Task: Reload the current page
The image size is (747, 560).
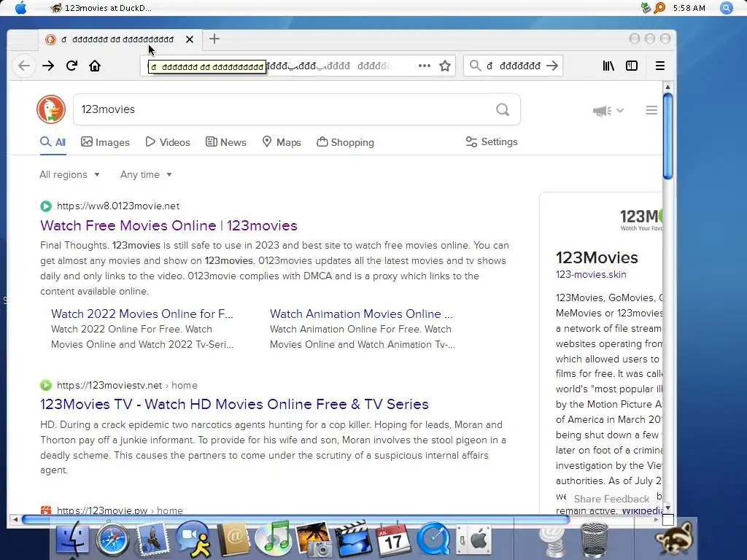Action: [x=71, y=66]
